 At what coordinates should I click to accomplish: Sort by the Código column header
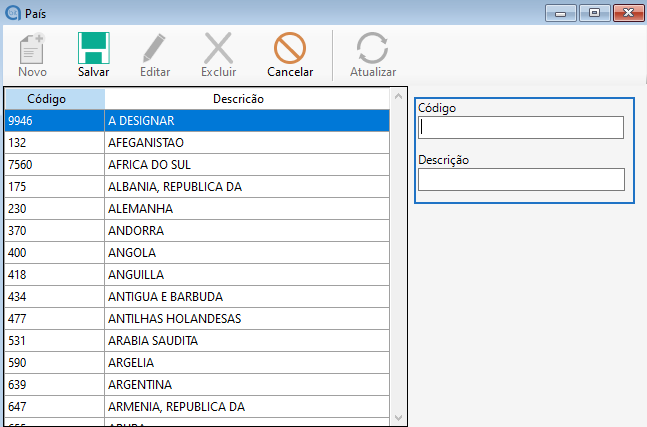(54, 99)
